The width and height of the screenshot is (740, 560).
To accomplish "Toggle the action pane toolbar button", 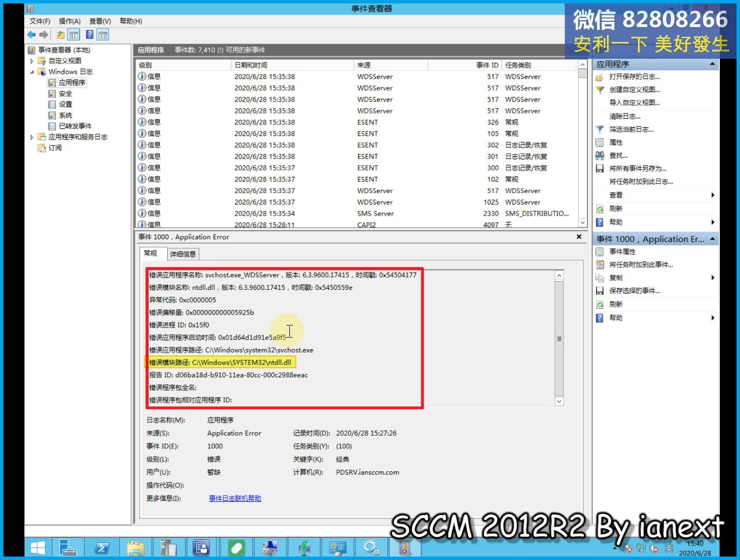I will point(103,35).
